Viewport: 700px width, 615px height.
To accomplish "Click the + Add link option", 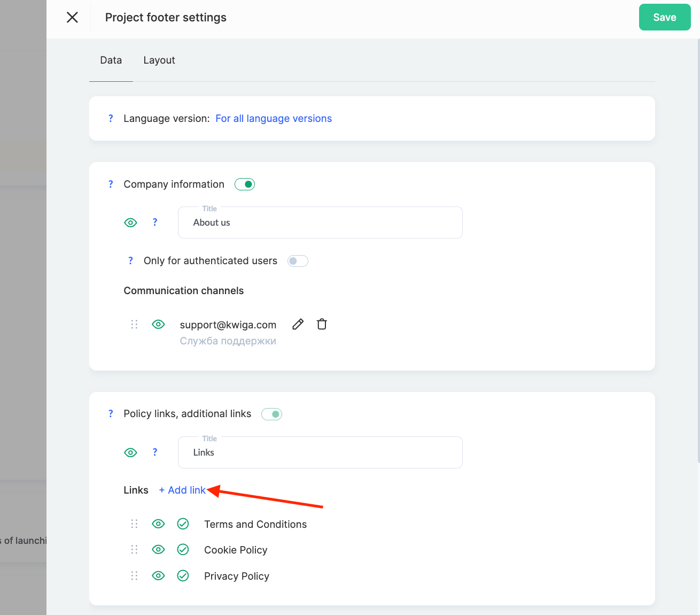I will point(182,490).
